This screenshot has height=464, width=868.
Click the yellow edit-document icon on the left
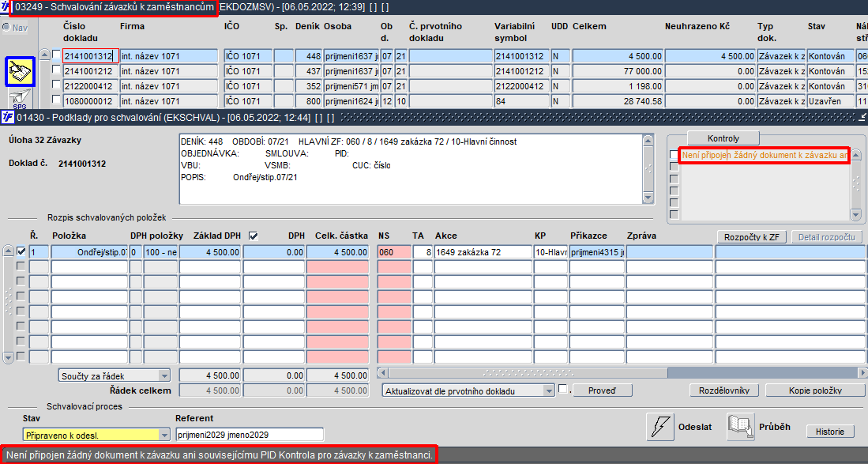20,71
